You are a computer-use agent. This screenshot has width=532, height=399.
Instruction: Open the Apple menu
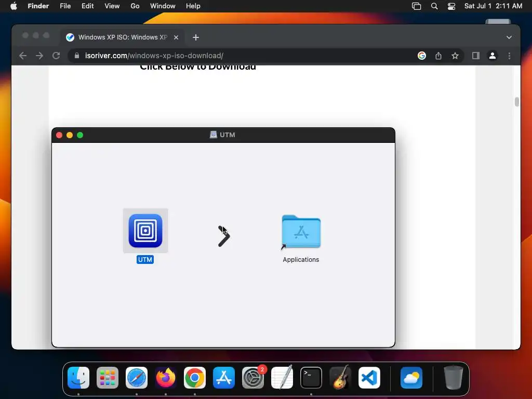(x=14, y=6)
